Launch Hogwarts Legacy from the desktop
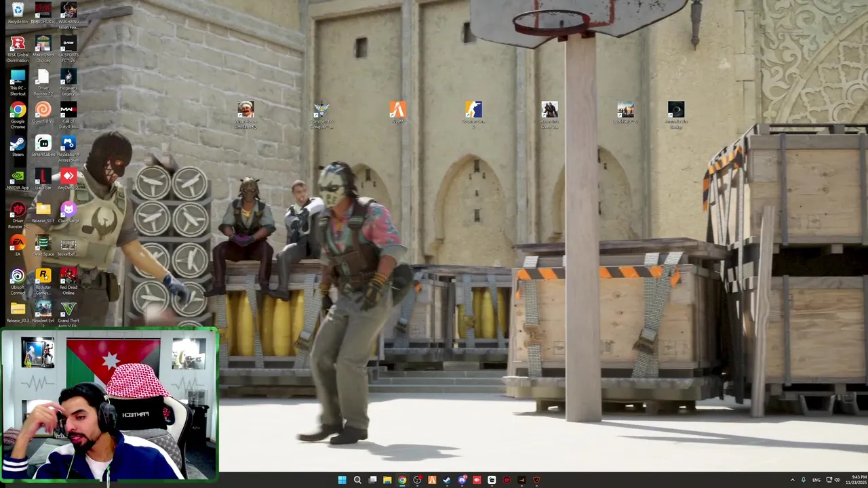Image resolution: width=868 pixels, height=488 pixels. [68, 82]
